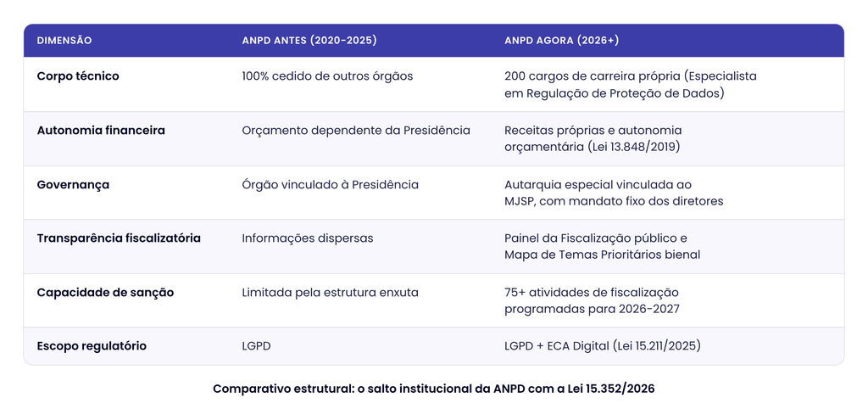The height and width of the screenshot is (420, 868).
Task: Click the 'Informações dispersas' cell
Action: tap(307, 238)
